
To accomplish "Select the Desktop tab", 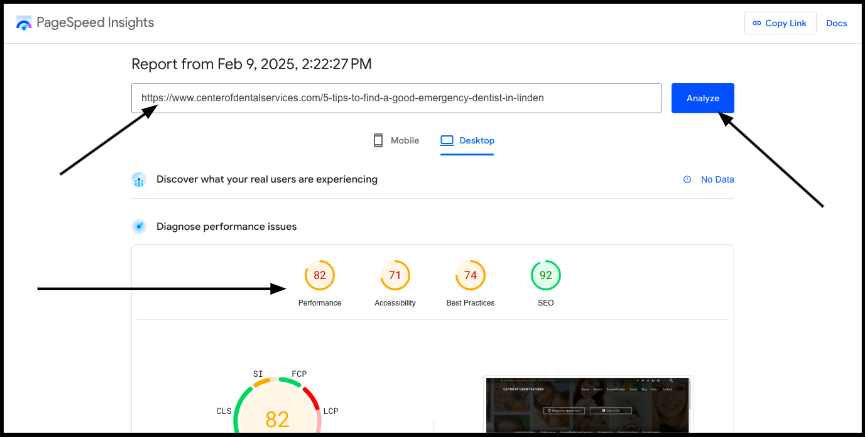I will click(467, 140).
